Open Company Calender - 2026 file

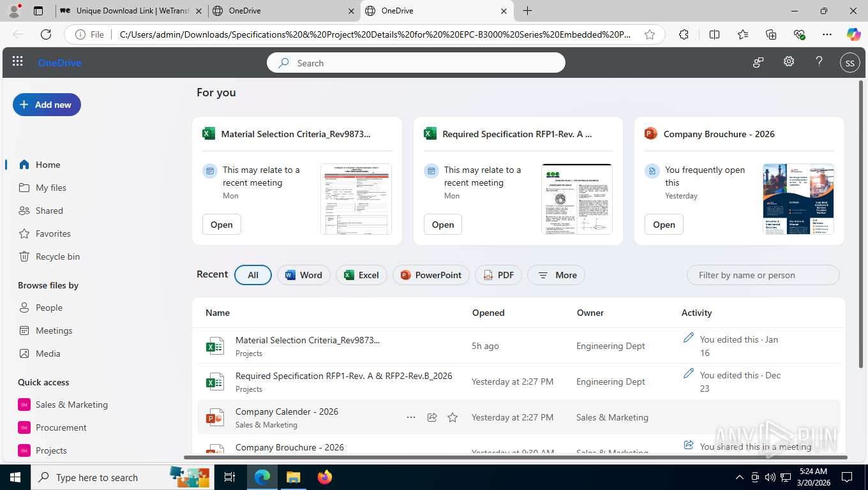(287, 412)
